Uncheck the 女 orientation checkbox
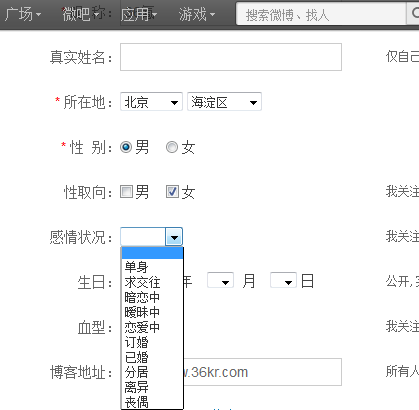419x410 pixels. 172,192
